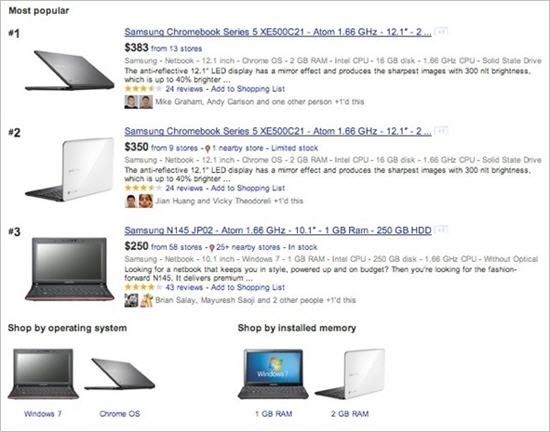Open the Samsung N145 JP02 title link
550x432 pixels.
(278, 230)
